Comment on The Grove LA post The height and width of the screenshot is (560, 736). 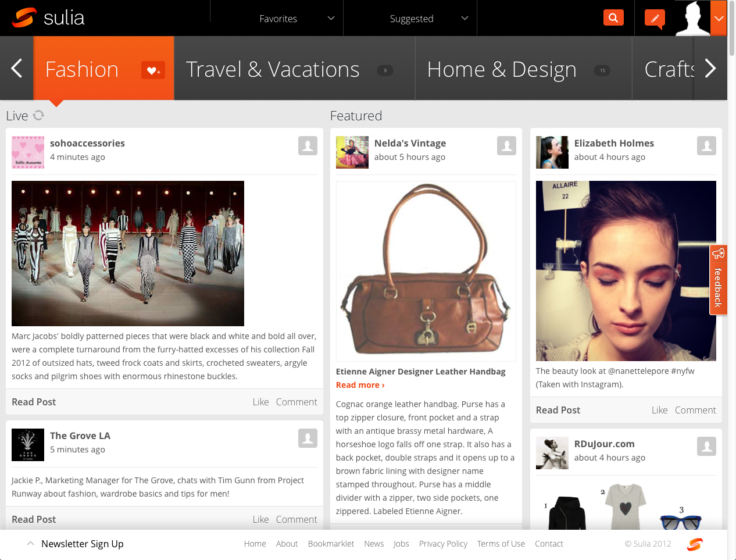(x=296, y=519)
